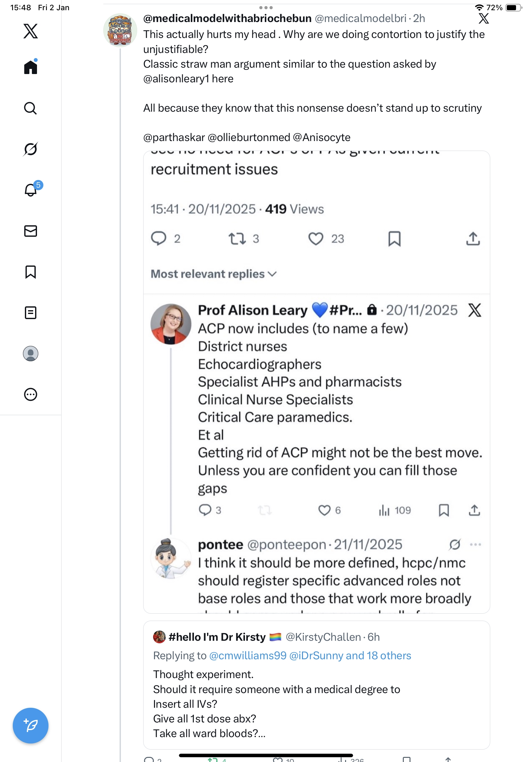Open profile avatar in sidebar
The width and height of the screenshot is (532, 762).
click(x=31, y=354)
